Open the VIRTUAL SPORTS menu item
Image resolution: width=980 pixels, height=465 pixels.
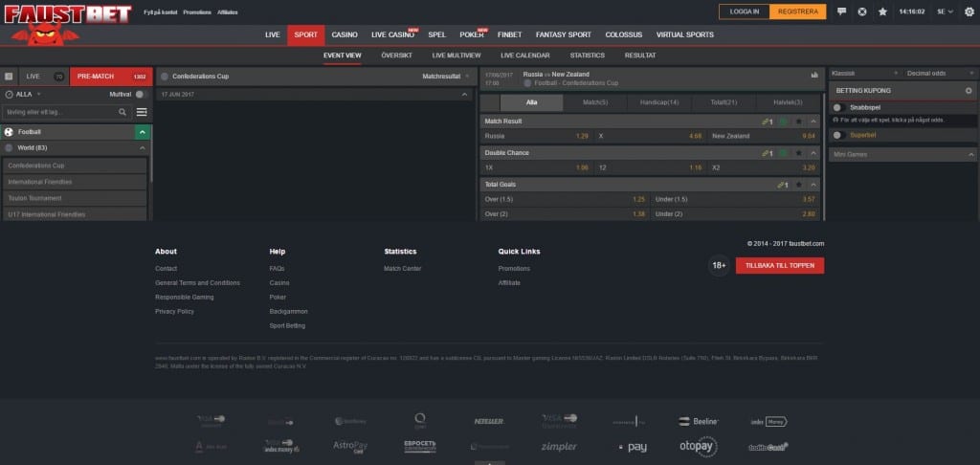pyautogui.click(x=684, y=35)
